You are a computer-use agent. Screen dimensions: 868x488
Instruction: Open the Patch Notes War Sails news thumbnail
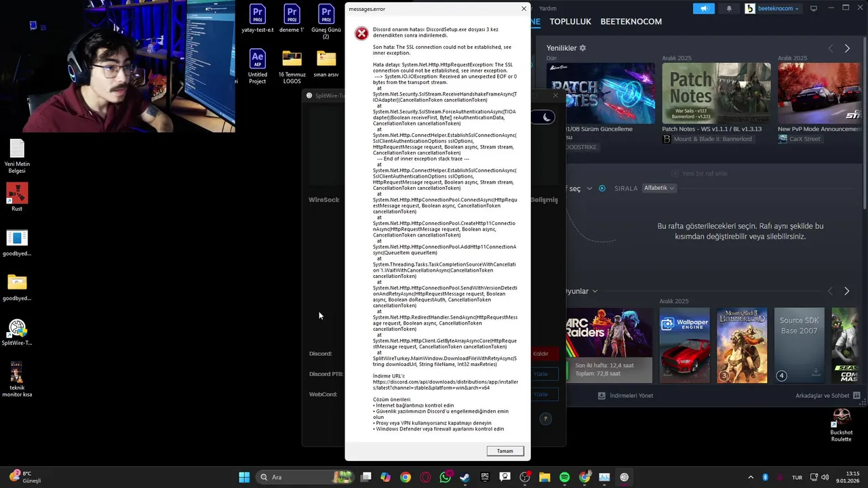716,94
